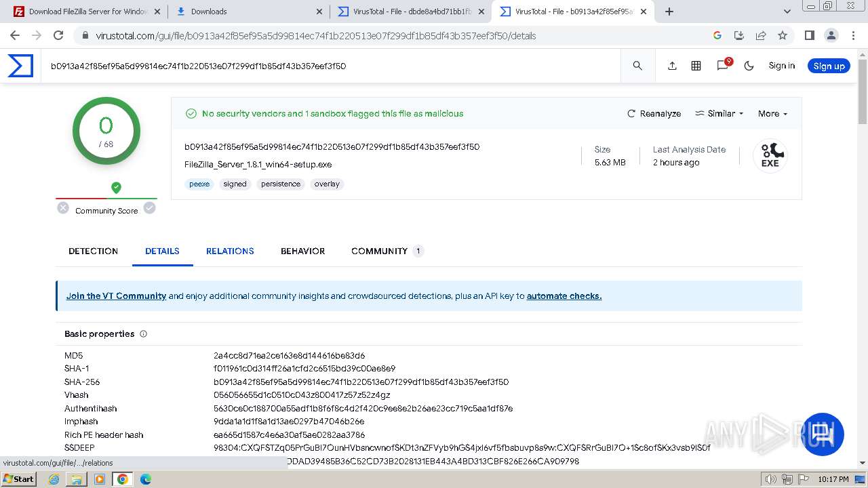
Task: Click the MD5 hash value
Action: [289, 356]
